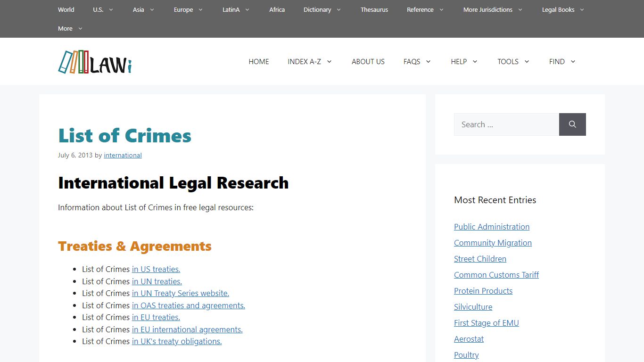This screenshot has height=362, width=644.
Task: Expand the LatinA dropdown chevron
Action: [248, 9]
